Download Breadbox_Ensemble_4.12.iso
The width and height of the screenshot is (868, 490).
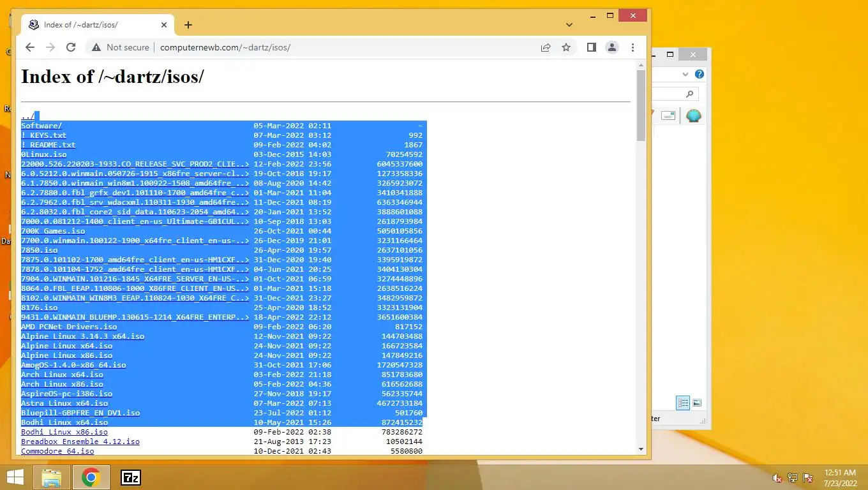[x=80, y=442]
